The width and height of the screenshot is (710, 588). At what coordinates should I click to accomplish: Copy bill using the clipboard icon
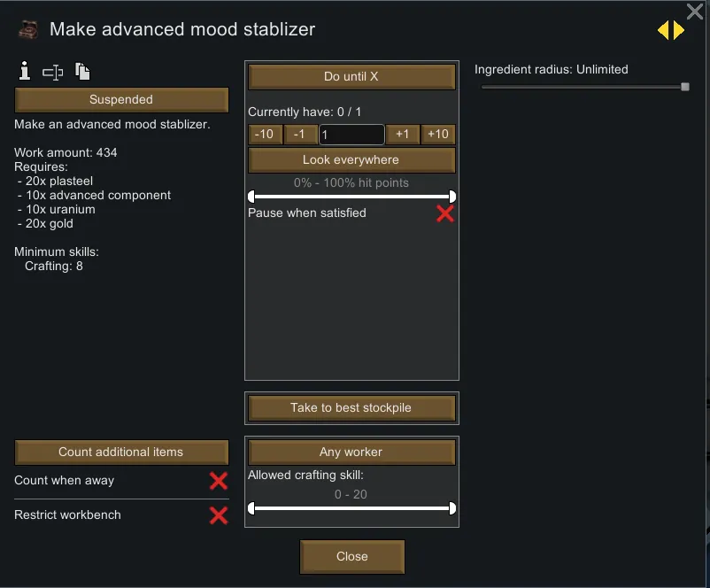[x=82, y=72]
